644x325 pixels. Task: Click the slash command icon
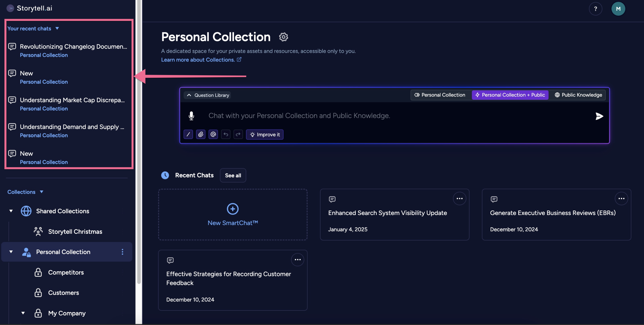click(188, 134)
